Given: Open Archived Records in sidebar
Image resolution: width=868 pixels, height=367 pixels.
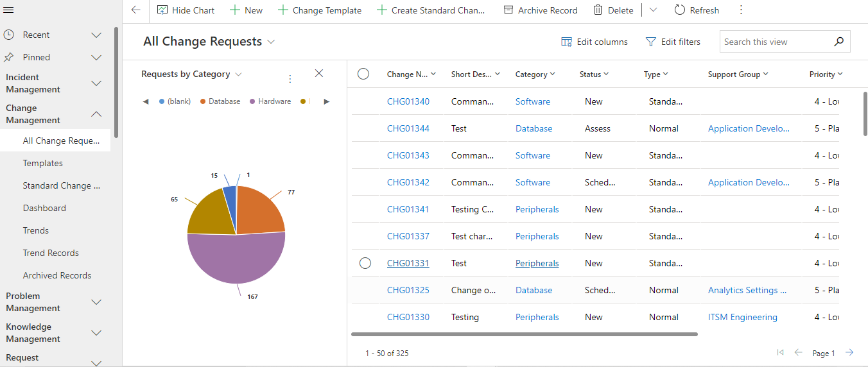Looking at the screenshot, I should tap(57, 275).
